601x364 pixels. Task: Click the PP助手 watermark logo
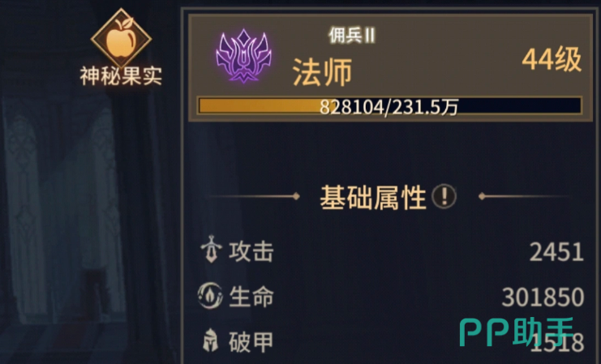(x=517, y=332)
